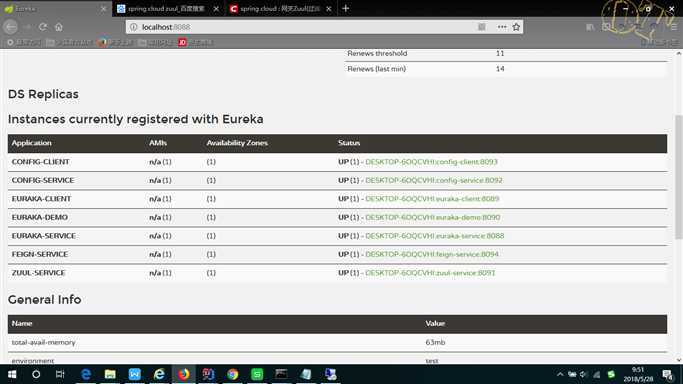Reload the page with the refresh icon
The width and height of the screenshot is (683, 384).
(43, 27)
